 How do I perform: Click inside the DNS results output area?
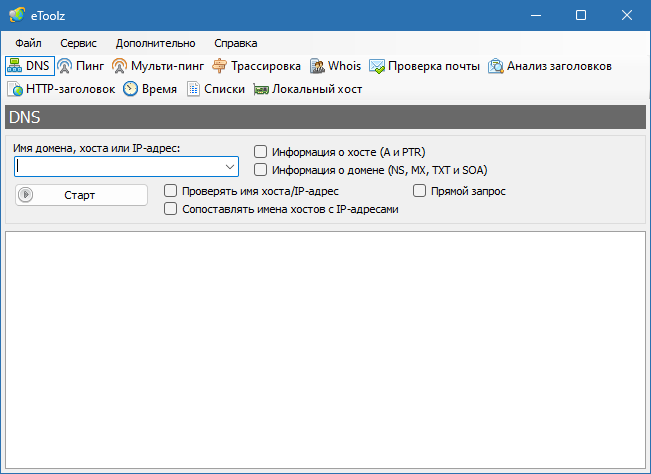(x=326, y=350)
